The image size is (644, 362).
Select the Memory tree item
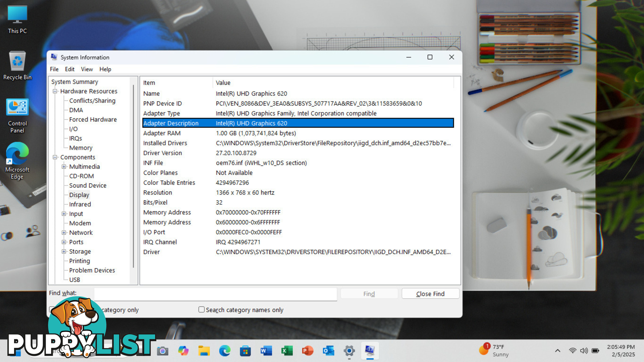click(81, 148)
